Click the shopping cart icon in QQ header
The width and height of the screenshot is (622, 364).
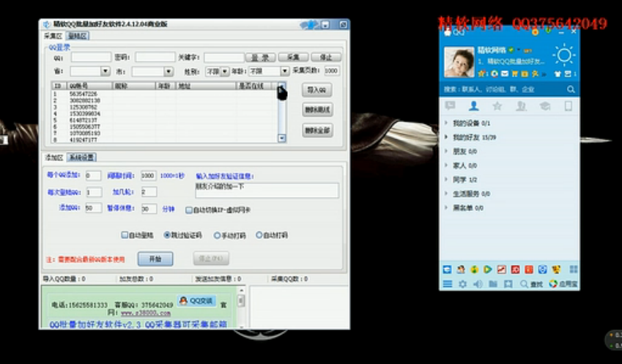click(514, 74)
